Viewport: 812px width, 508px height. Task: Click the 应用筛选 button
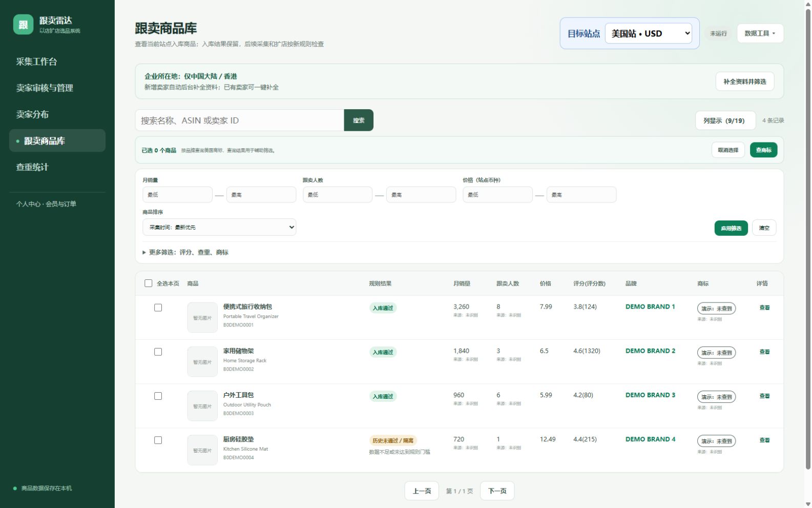pos(731,228)
